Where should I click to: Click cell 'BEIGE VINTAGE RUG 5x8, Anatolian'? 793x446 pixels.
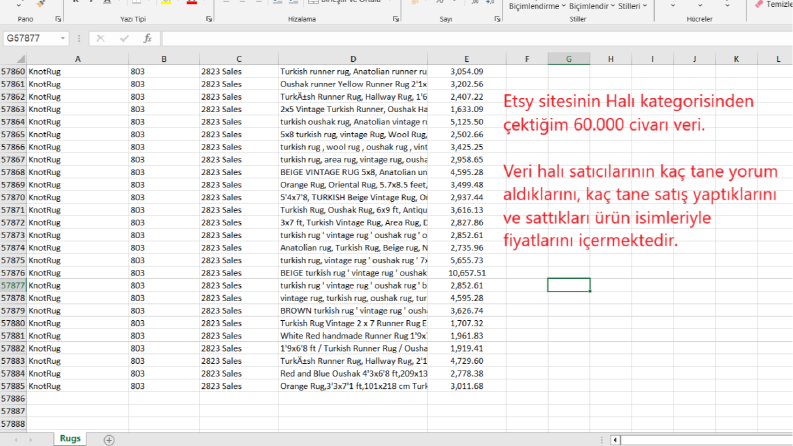pyautogui.click(x=353, y=172)
